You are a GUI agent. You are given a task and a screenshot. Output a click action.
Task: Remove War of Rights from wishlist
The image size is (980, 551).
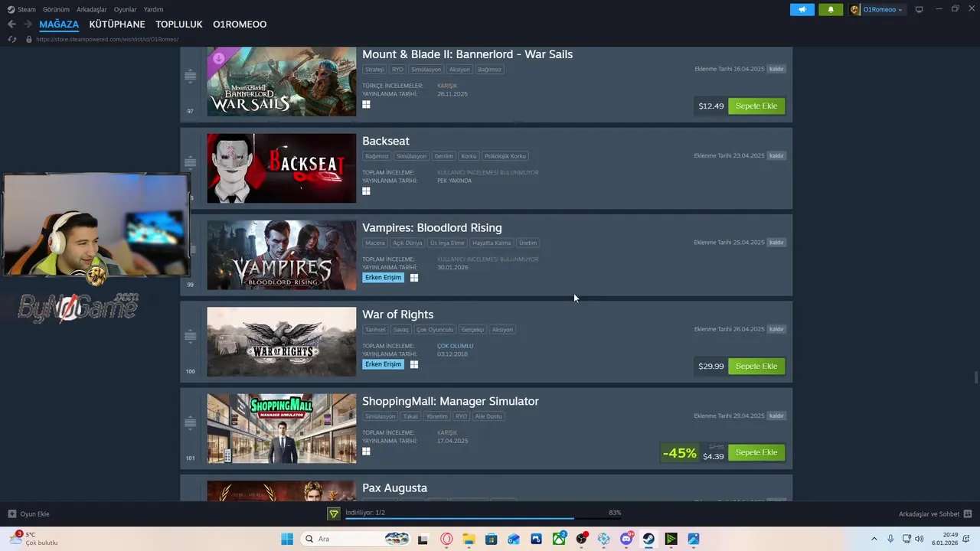pyautogui.click(x=776, y=329)
